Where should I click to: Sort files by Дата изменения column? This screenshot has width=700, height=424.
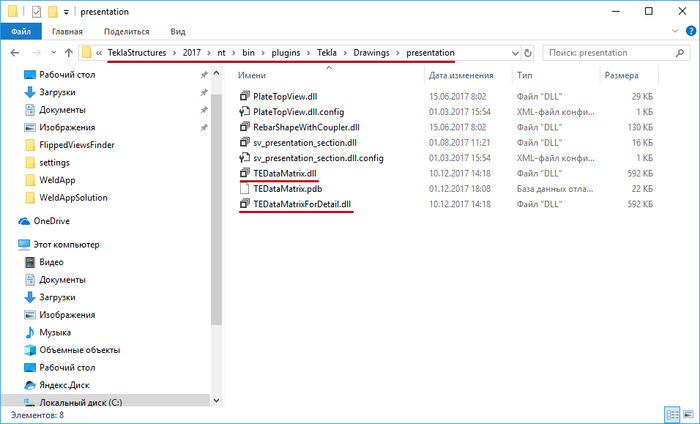tap(461, 75)
